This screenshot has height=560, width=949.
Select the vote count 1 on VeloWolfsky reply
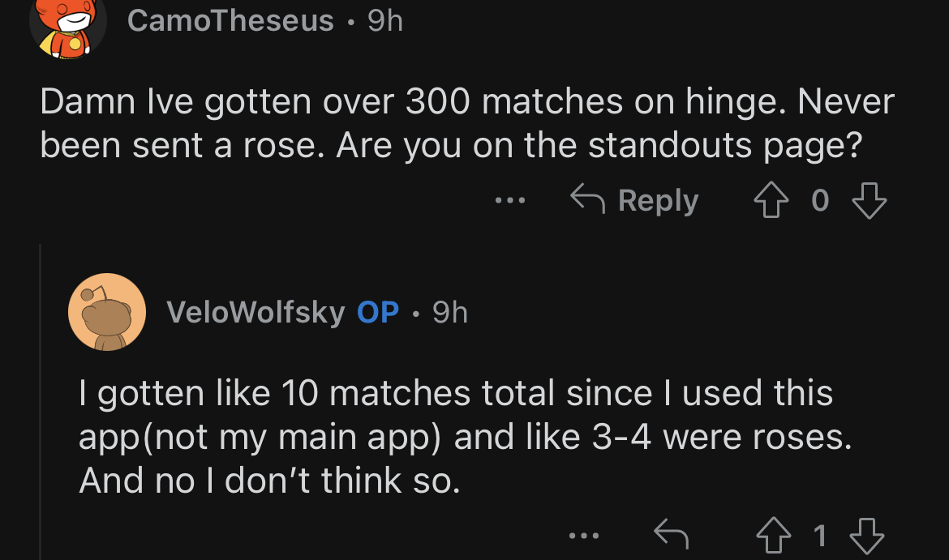819,536
